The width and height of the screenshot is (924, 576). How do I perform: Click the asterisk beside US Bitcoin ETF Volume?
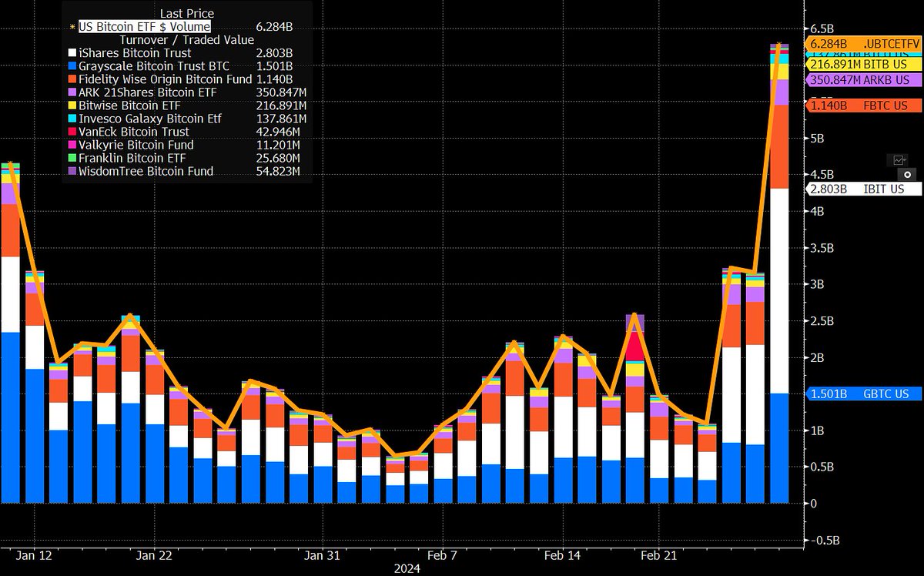pos(71,26)
